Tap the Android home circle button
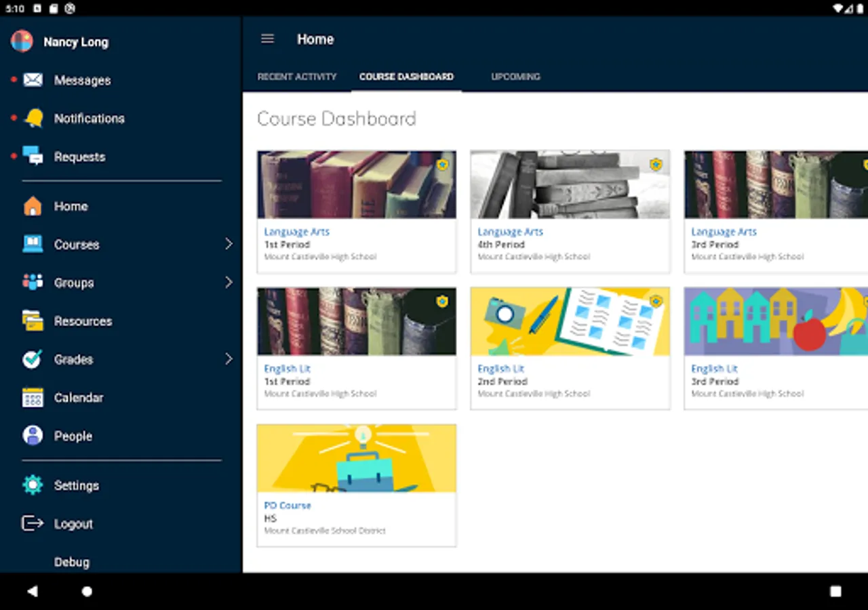This screenshot has height=610, width=868. click(87, 591)
